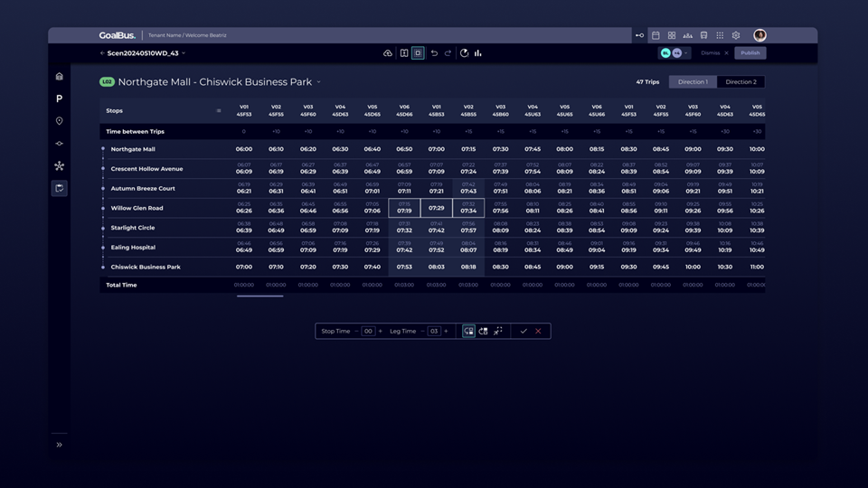The height and width of the screenshot is (488, 868).
Task: Open the settings gear icon
Action: pyautogui.click(x=736, y=35)
